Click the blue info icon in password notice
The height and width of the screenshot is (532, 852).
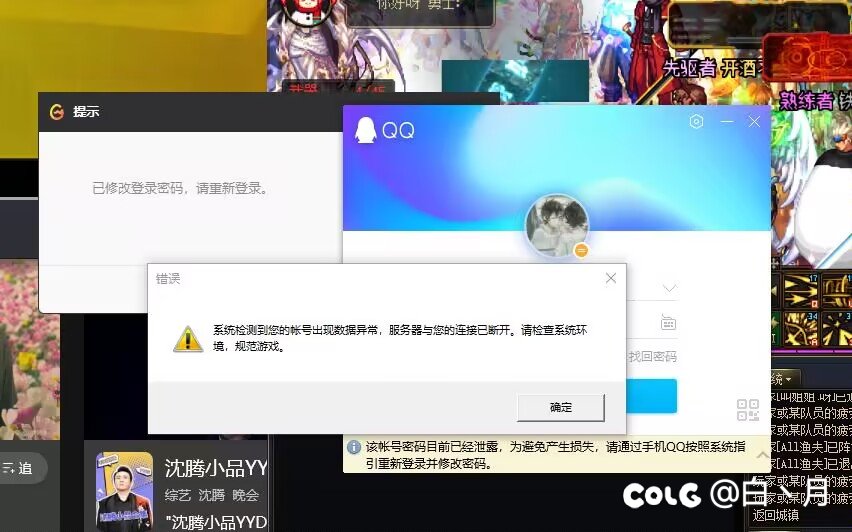tap(354, 447)
